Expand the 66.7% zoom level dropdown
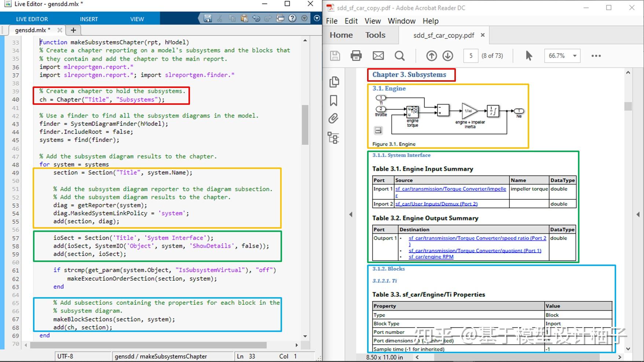Screen dimensions: 644x362 [x=575, y=56]
